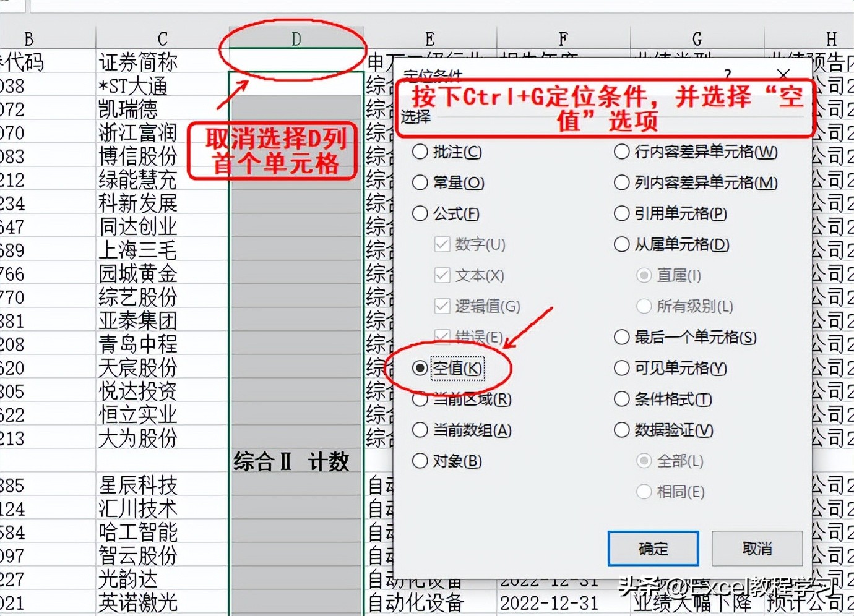Select 条件格式(T) radio button
Viewport: 854px width, 616px height.
tap(621, 399)
